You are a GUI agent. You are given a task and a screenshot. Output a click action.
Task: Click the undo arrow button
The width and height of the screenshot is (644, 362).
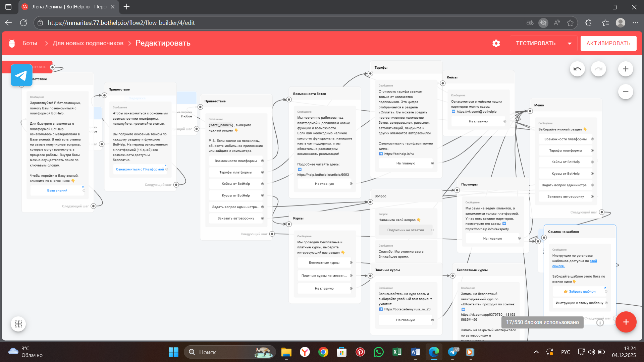577,69
